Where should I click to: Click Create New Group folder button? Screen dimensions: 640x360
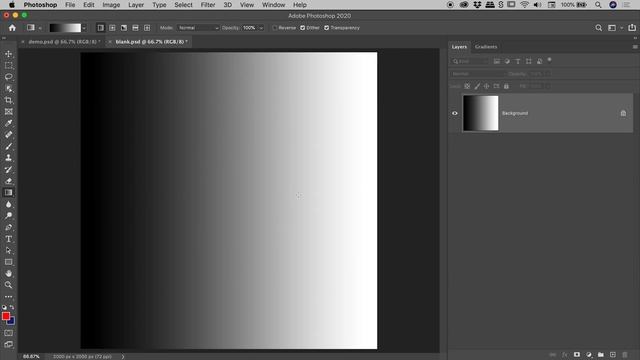[x=601, y=355]
